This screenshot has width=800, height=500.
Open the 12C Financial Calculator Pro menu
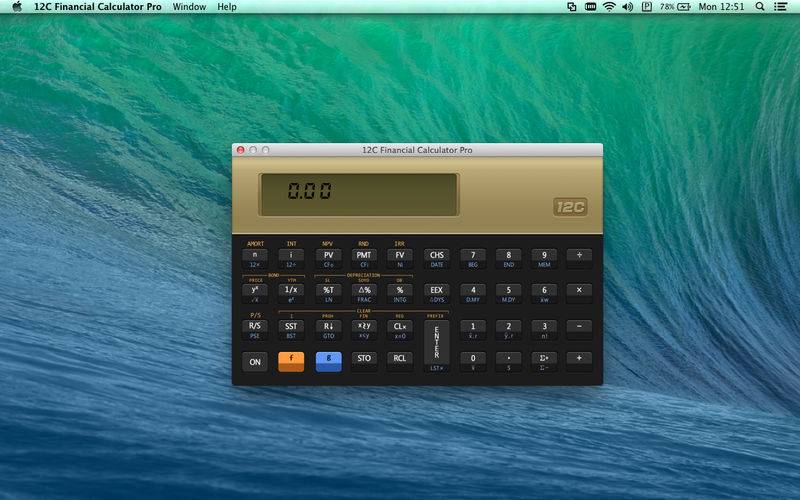[x=97, y=7]
